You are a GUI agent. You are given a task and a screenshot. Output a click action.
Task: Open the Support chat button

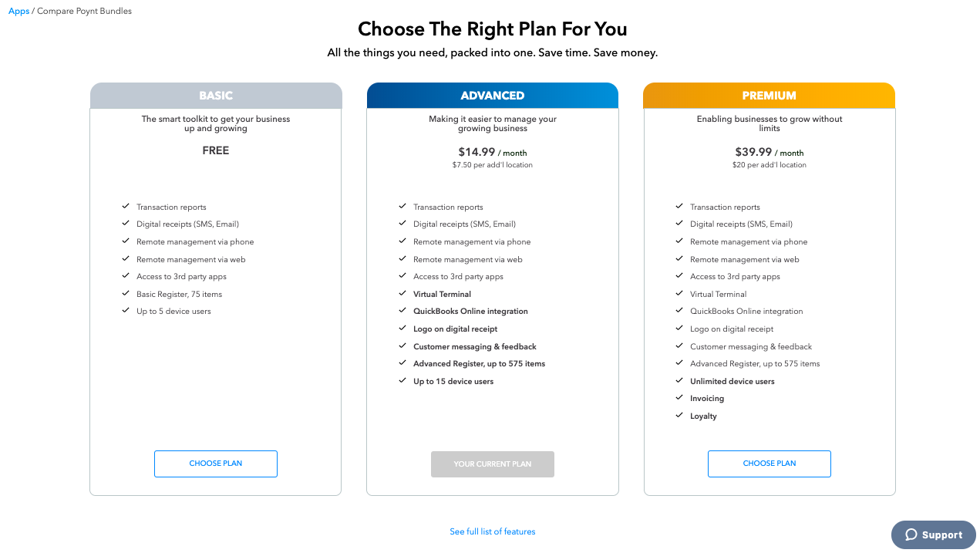click(934, 534)
